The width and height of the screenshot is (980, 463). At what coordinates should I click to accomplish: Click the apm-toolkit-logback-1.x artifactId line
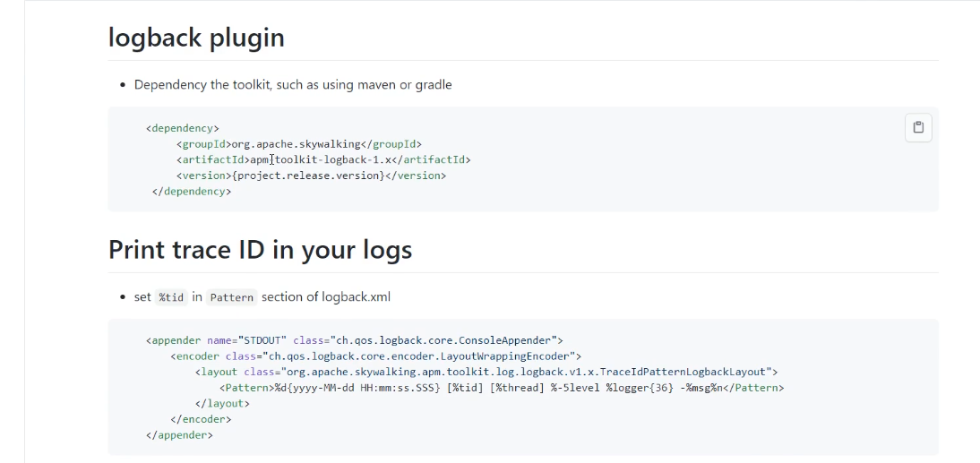click(322, 159)
